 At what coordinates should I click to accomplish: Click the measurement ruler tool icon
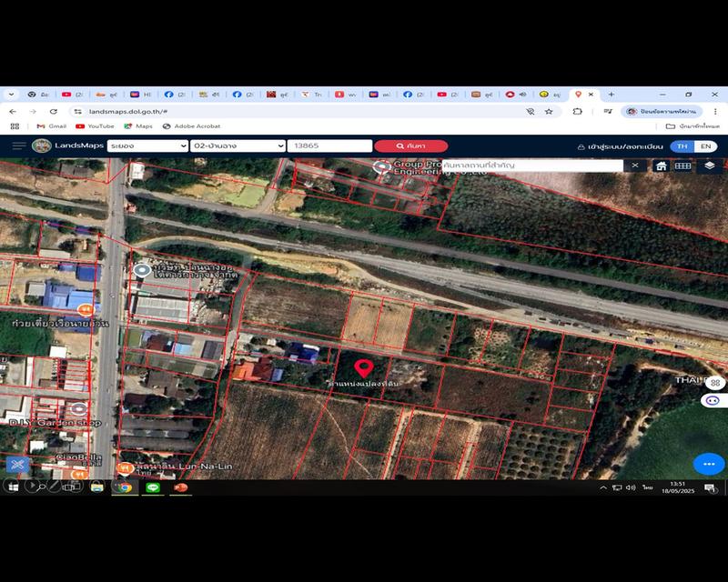(683, 166)
